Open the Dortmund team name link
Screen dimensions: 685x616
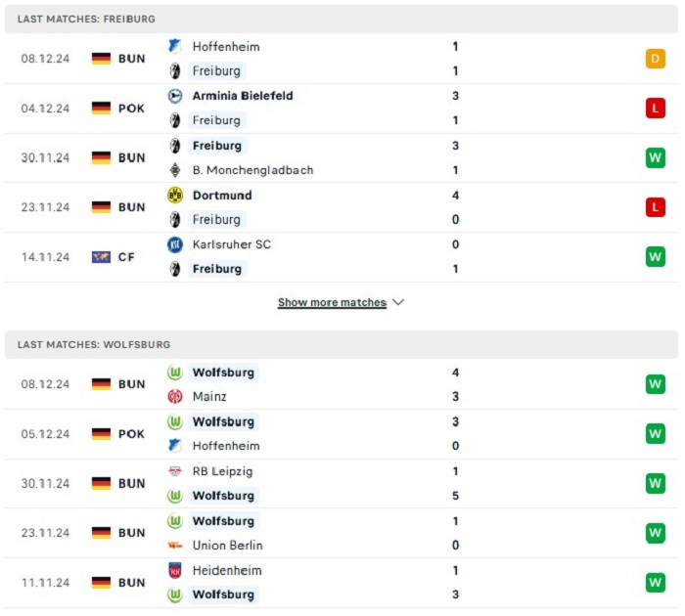coord(222,196)
